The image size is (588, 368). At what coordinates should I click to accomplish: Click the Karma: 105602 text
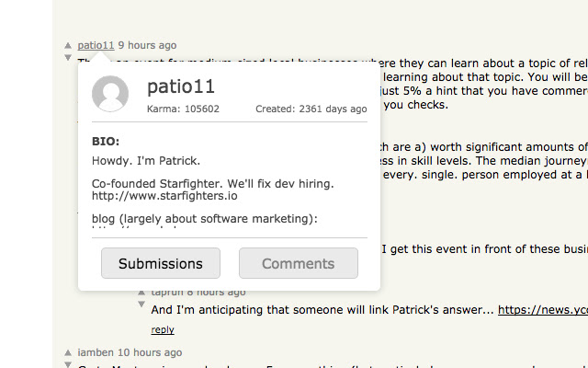pyautogui.click(x=183, y=109)
